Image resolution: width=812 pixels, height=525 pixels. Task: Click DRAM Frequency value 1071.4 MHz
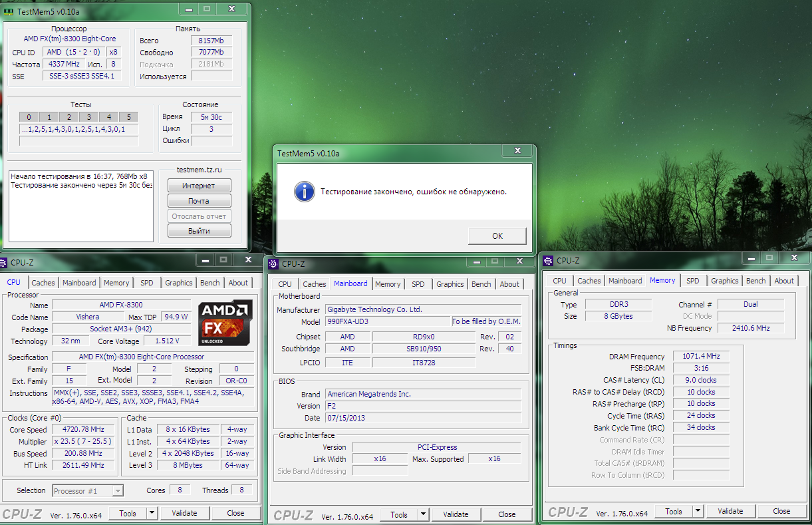(701, 357)
